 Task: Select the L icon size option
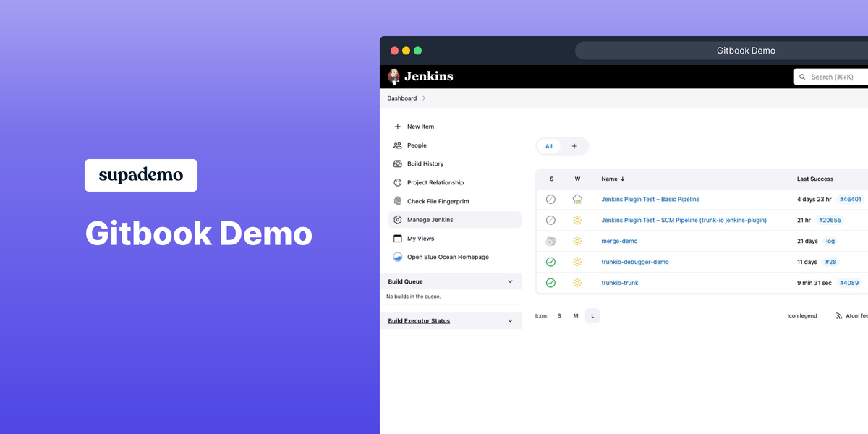click(x=592, y=315)
